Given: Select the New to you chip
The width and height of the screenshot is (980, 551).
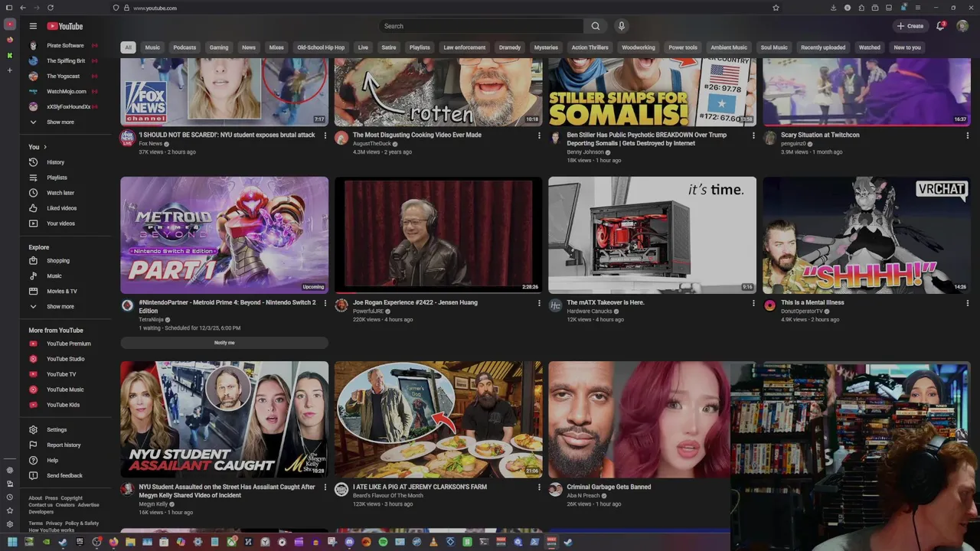Looking at the screenshot, I should 907,47.
